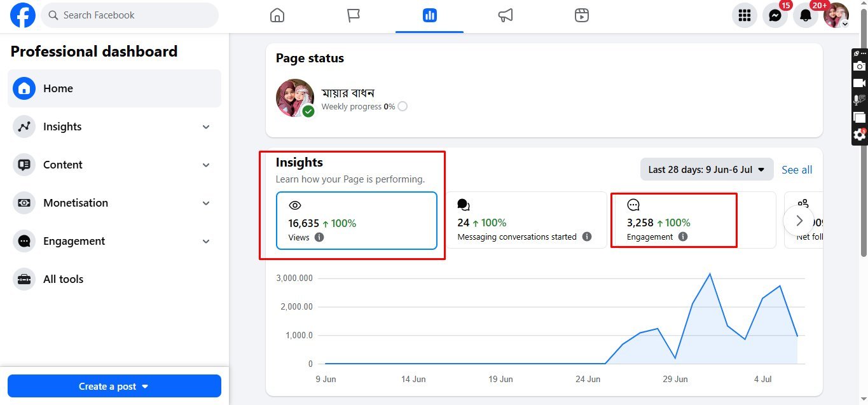Click the 4 Jul chart axis label
868x405 pixels.
point(763,379)
